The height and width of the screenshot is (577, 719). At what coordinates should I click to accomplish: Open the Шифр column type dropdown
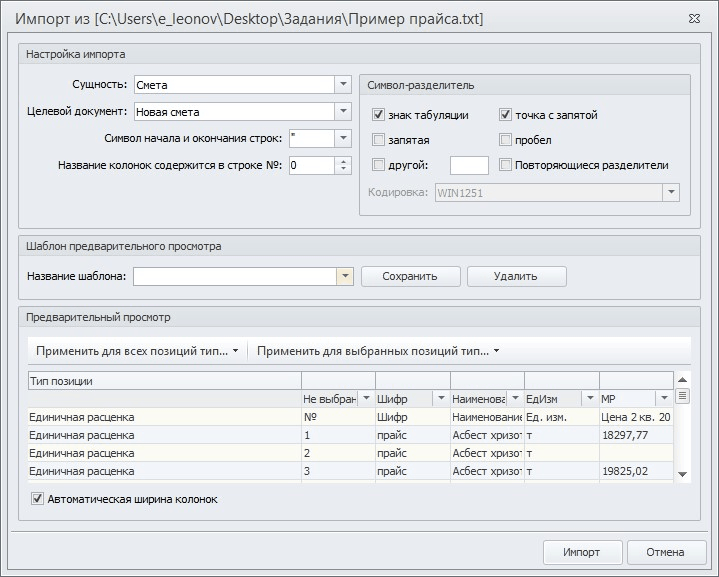(439, 398)
